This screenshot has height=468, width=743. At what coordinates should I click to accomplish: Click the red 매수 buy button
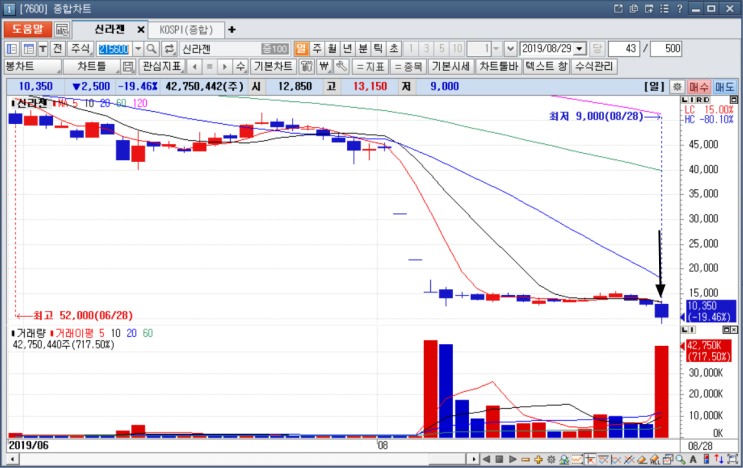click(x=698, y=87)
